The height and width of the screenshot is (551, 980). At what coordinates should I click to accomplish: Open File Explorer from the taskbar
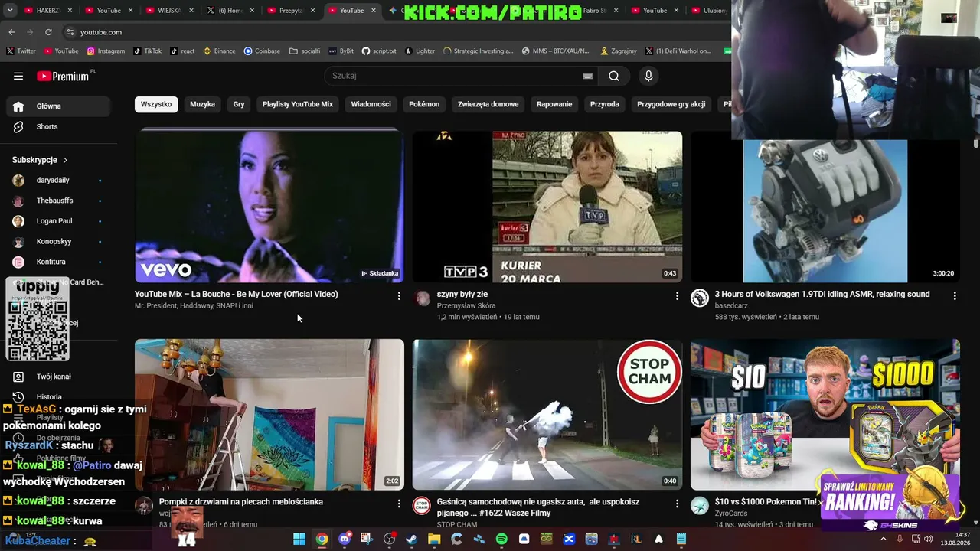tap(434, 539)
